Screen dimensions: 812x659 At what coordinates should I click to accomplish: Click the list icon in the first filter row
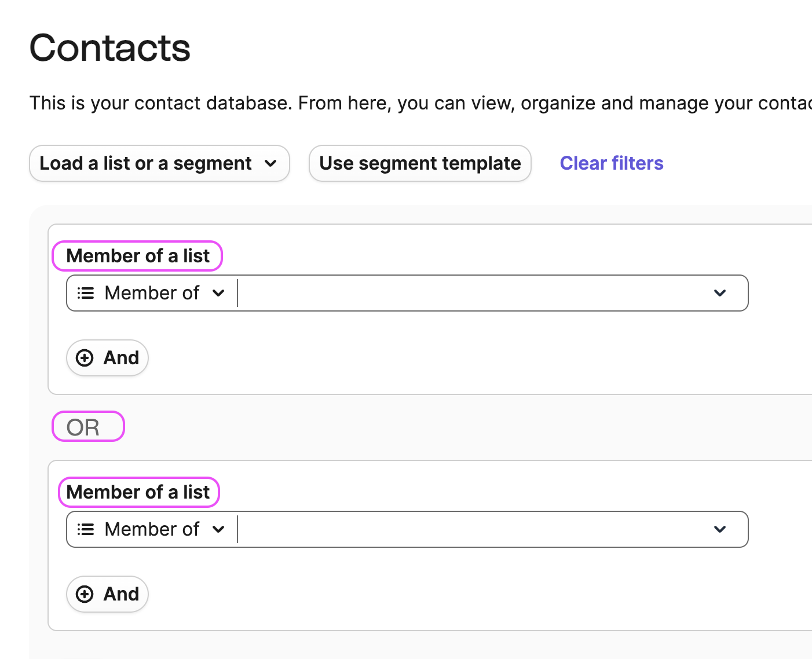86,293
